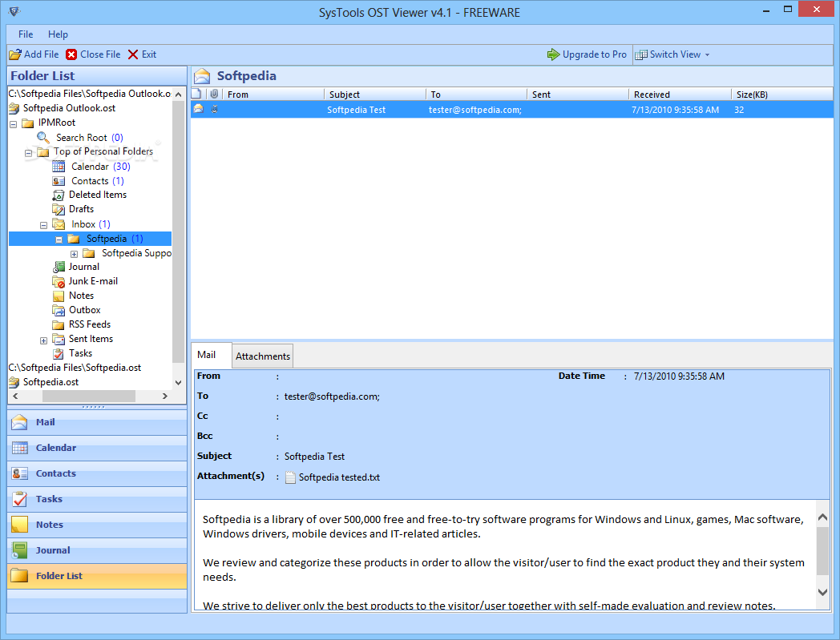Select the Softpedia Test email row

click(512, 110)
